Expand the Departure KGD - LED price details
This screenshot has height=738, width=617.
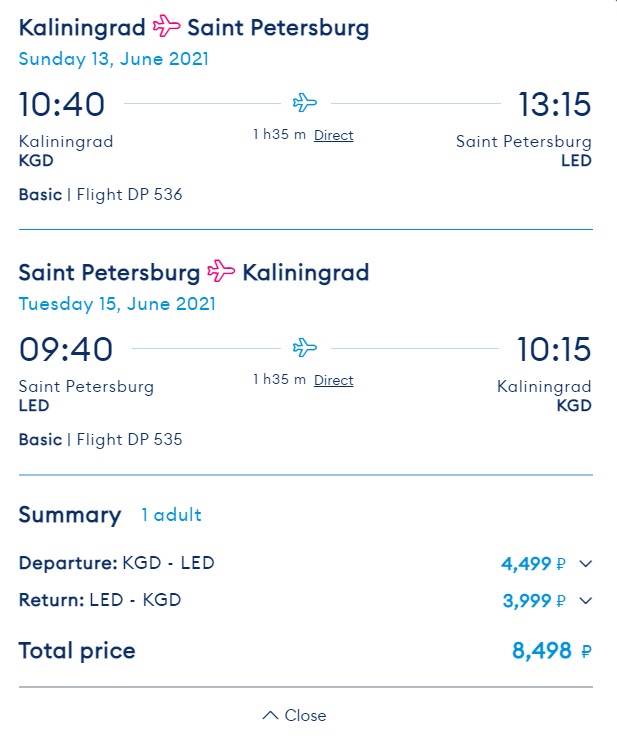pos(585,563)
